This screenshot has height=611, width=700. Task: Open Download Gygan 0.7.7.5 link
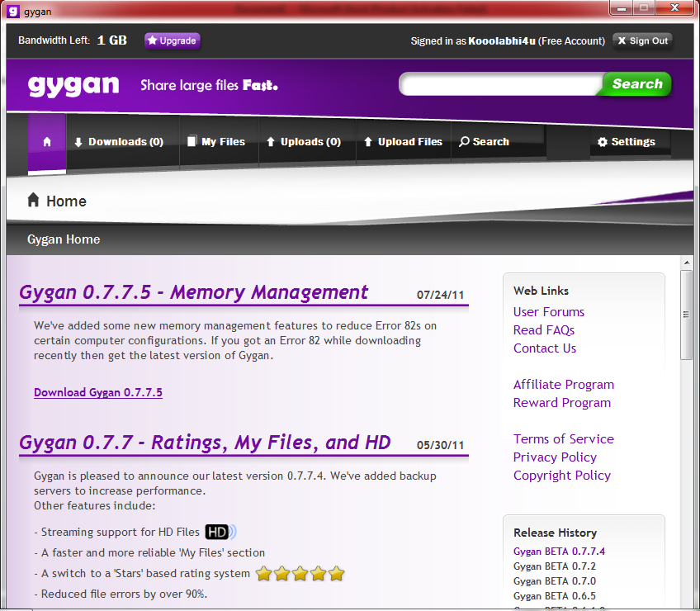[x=98, y=392]
